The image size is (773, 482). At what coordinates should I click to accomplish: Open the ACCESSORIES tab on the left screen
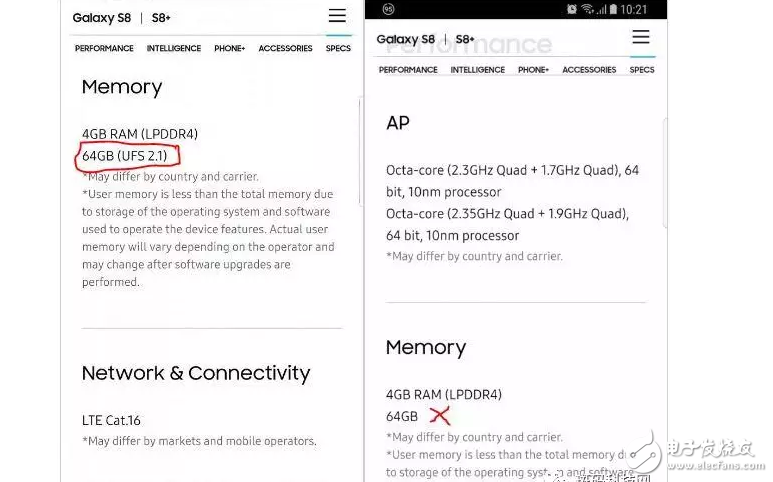(285, 48)
